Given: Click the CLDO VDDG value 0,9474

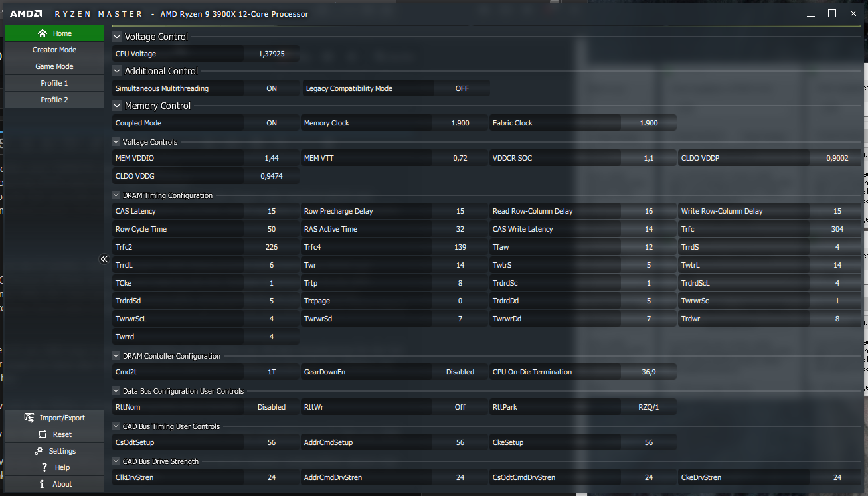Looking at the screenshot, I should point(272,176).
